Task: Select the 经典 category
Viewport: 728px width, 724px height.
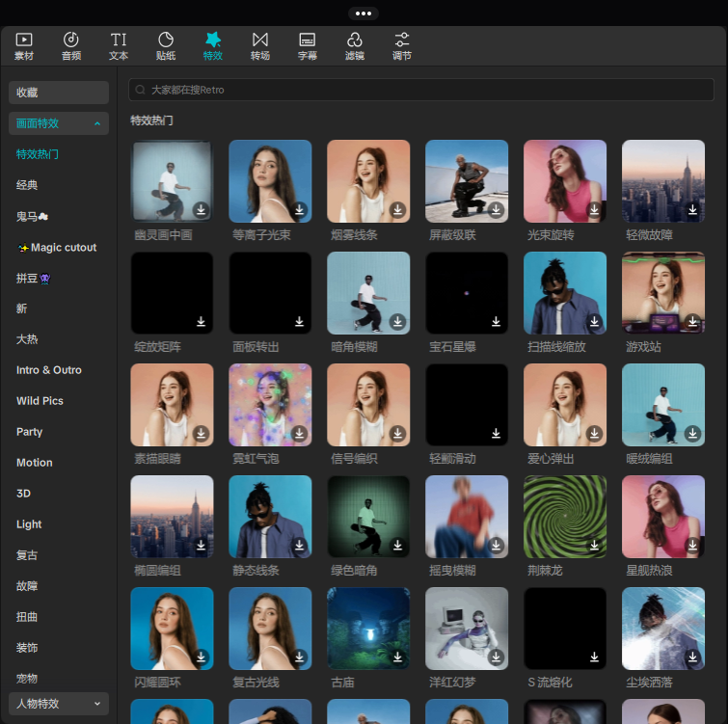Action: coord(27,185)
